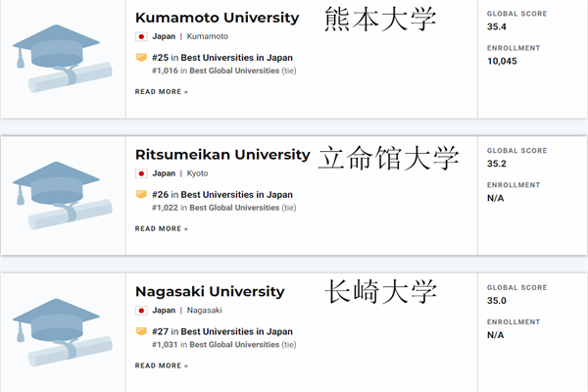Click the Ritsumeikan University graduation cap thumbnail

tap(63, 195)
